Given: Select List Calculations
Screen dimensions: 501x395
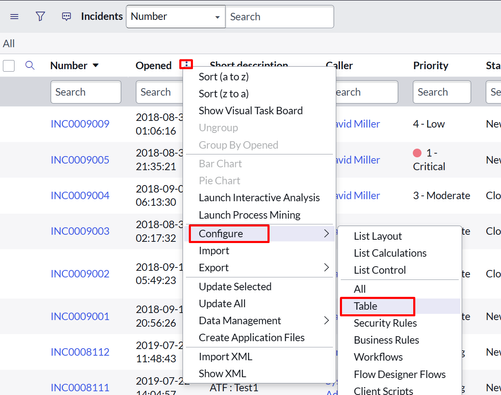Looking at the screenshot, I should tap(390, 253).
